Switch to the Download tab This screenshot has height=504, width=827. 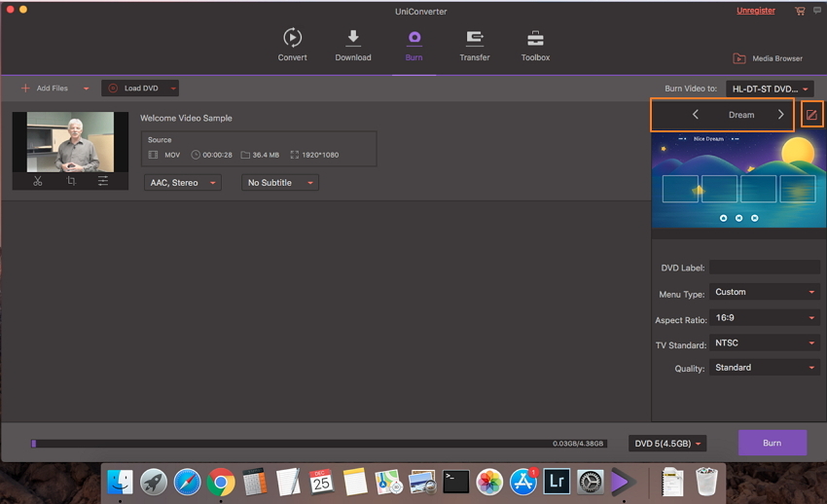[x=353, y=46]
